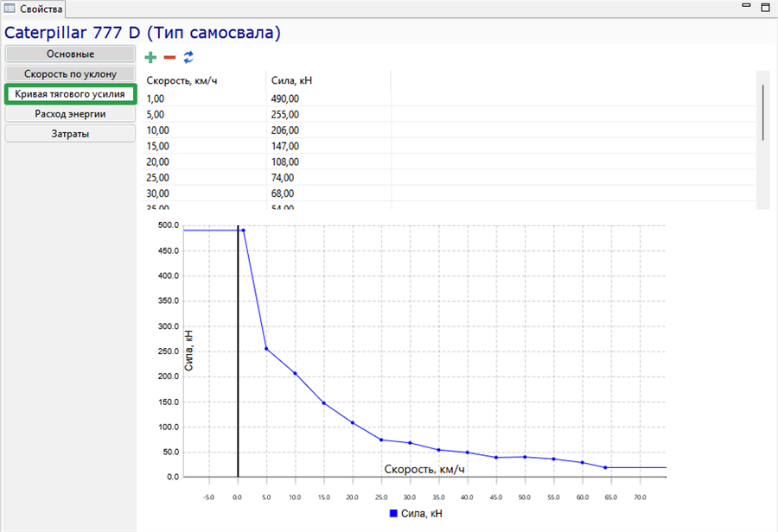
Task: Click the red minus remove row icon
Action: click(169, 58)
